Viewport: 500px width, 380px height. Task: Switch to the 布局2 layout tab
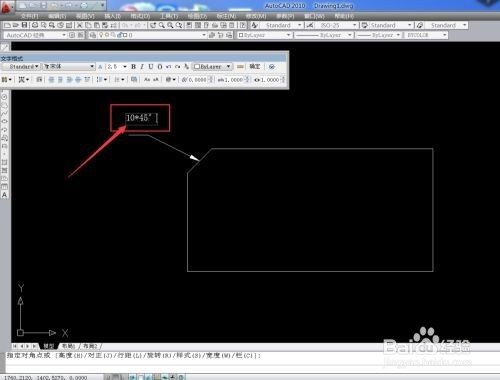point(90,346)
